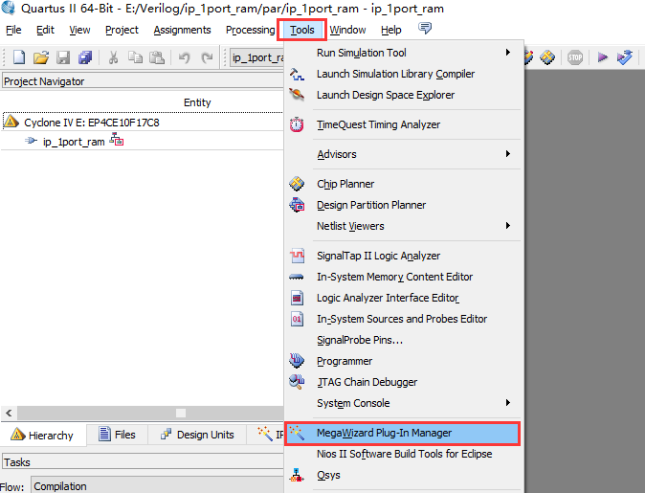Image resolution: width=646 pixels, height=494 pixels.
Task: Expand Netlist Viewers submenu
Action: [404, 226]
